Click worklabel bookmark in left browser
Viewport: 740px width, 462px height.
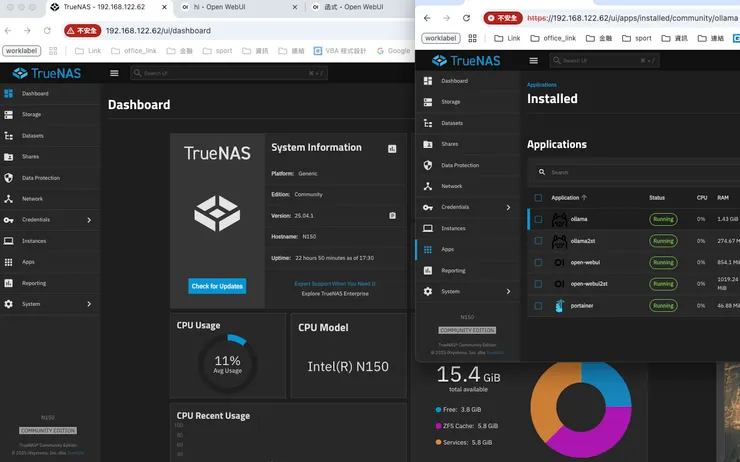(21, 50)
